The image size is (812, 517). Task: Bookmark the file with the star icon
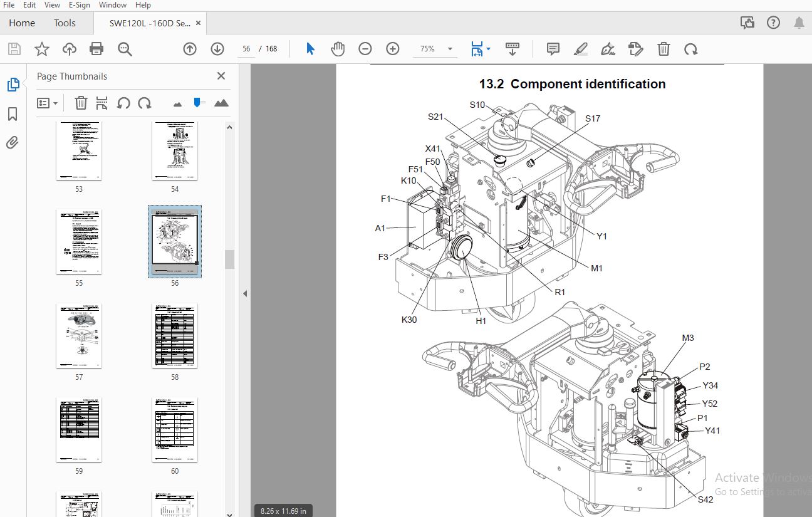(x=41, y=49)
